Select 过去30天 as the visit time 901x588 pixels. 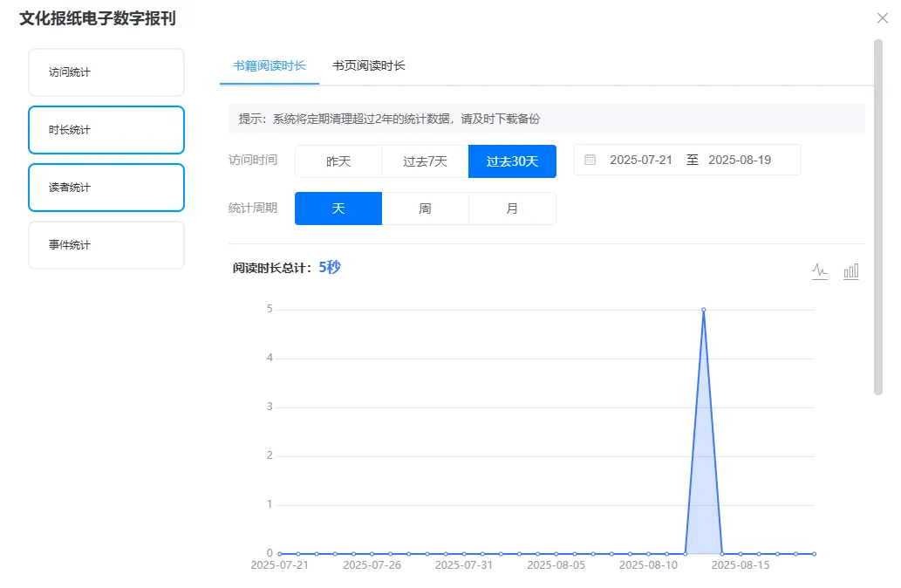tap(512, 161)
